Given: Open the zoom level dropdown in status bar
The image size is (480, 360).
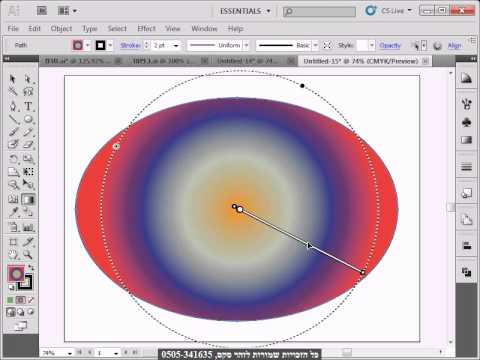Looking at the screenshot, I should [x=70, y=353].
